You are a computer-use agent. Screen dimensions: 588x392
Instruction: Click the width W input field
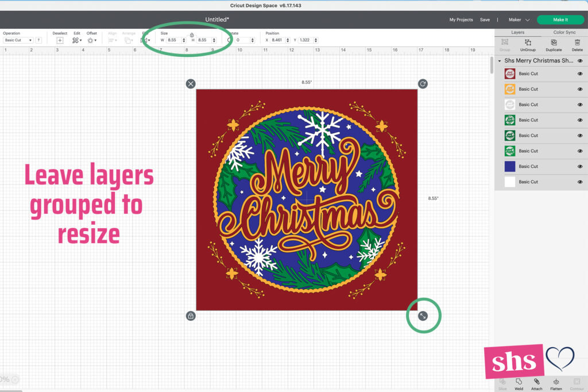[x=173, y=40]
